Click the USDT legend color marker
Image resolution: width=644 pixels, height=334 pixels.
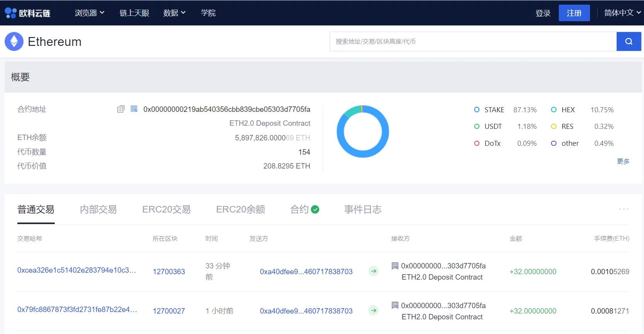click(477, 126)
